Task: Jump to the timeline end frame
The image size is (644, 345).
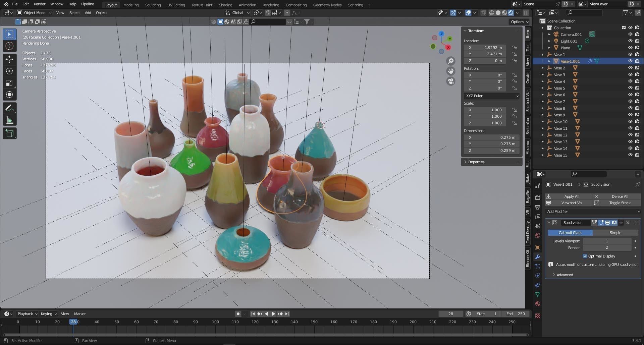Action: pos(287,314)
